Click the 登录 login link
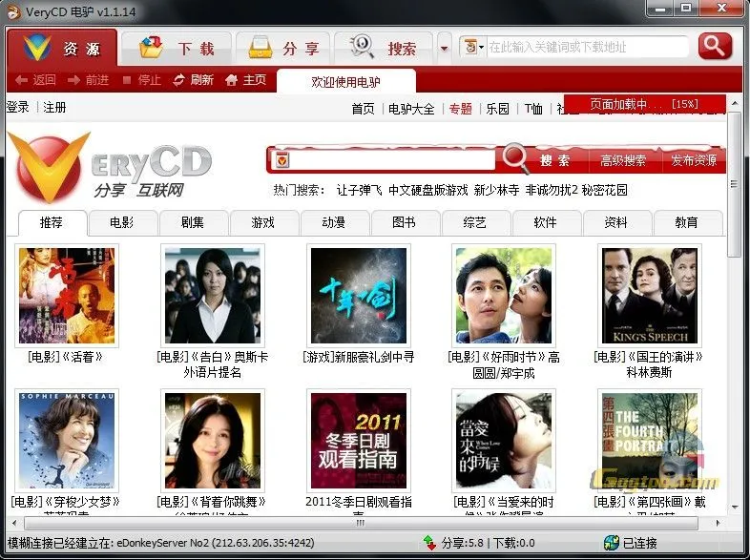This screenshot has height=560, width=750. [18, 107]
